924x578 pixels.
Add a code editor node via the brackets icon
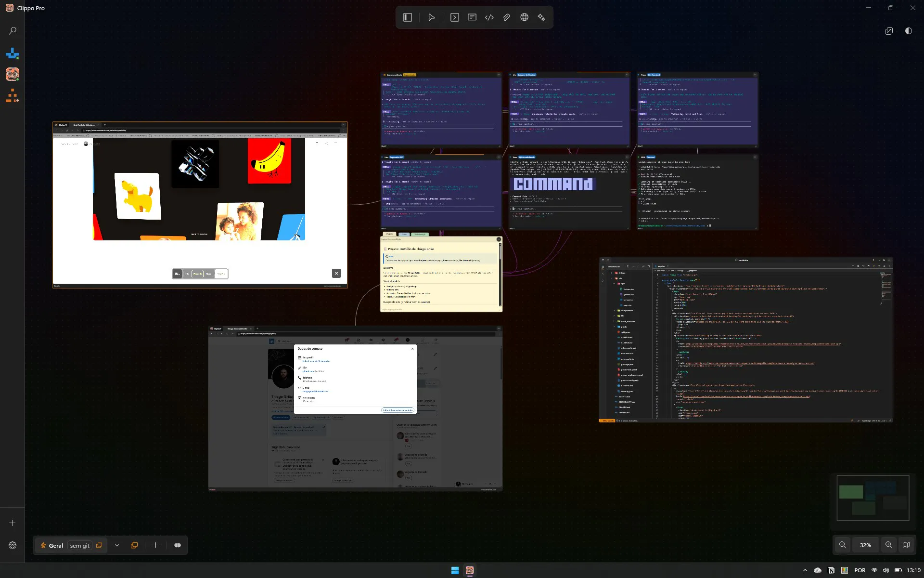tap(489, 17)
